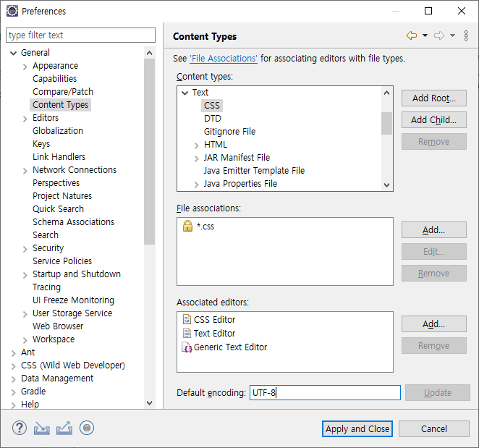Click the CSS Editor icon
The width and height of the screenshot is (479, 448).
point(187,319)
